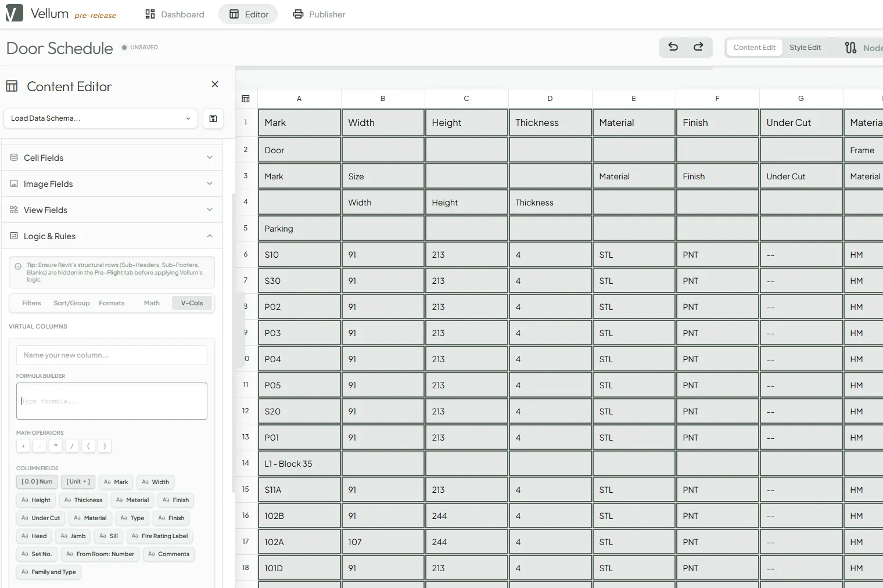Click the Content Editor panel icon

point(12,86)
